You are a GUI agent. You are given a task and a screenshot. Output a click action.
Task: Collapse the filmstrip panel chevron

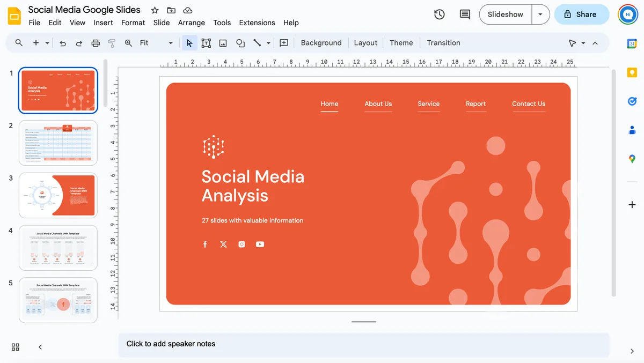(x=40, y=347)
